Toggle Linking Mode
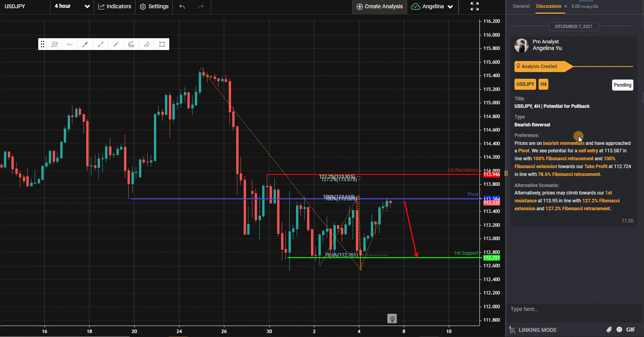This screenshot has height=337, width=644. point(533,330)
